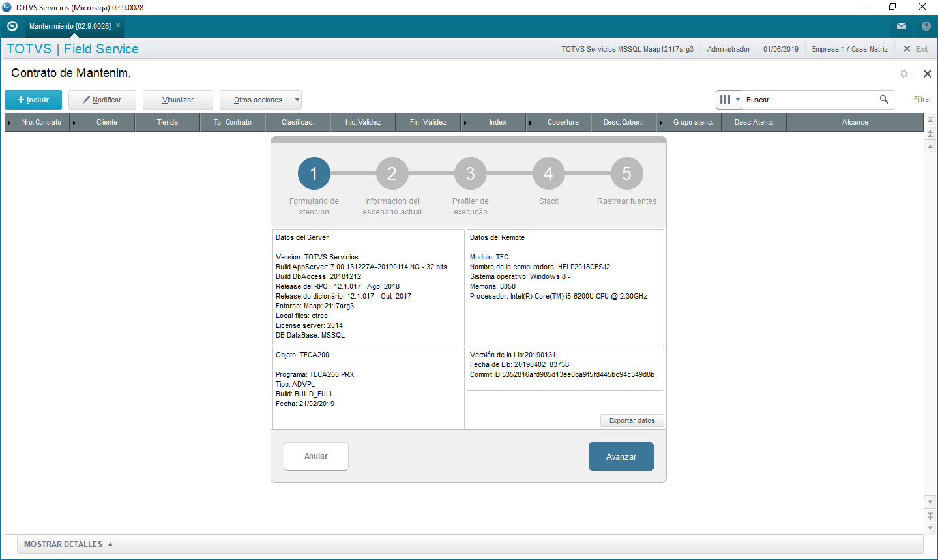The width and height of the screenshot is (938, 560).
Task: Click the Desc. Cobert. column header
Action: 624,122
